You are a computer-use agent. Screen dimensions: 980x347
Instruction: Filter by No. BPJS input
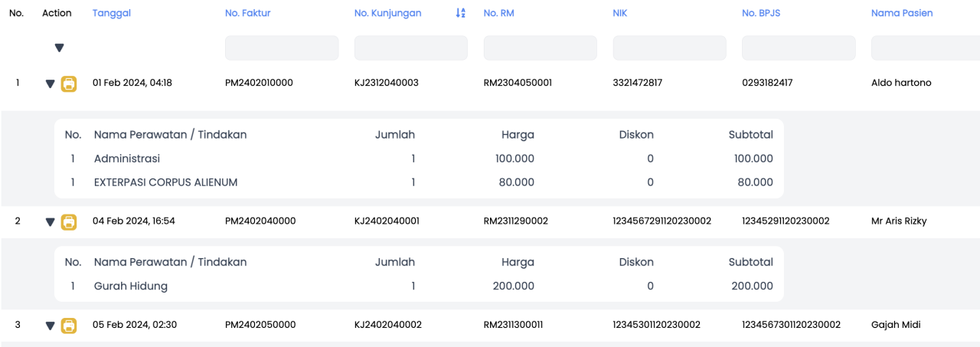click(x=799, y=47)
